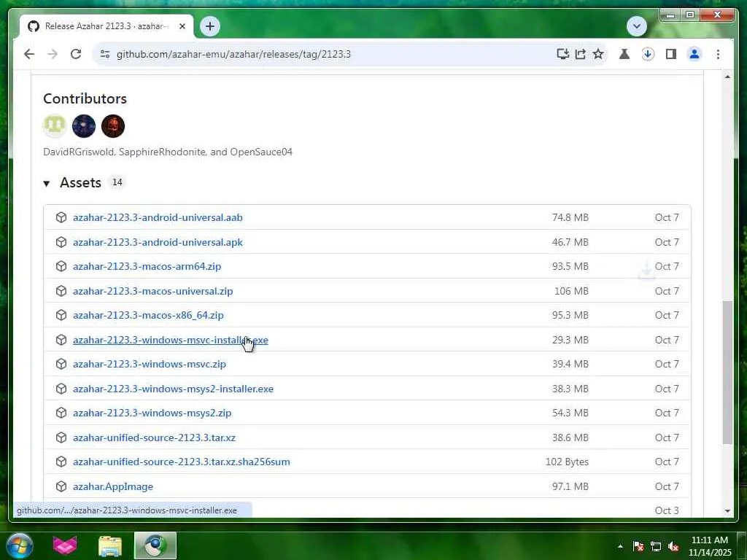Open a new browser tab
The image size is (747, 560).
[x=210, y=26]
